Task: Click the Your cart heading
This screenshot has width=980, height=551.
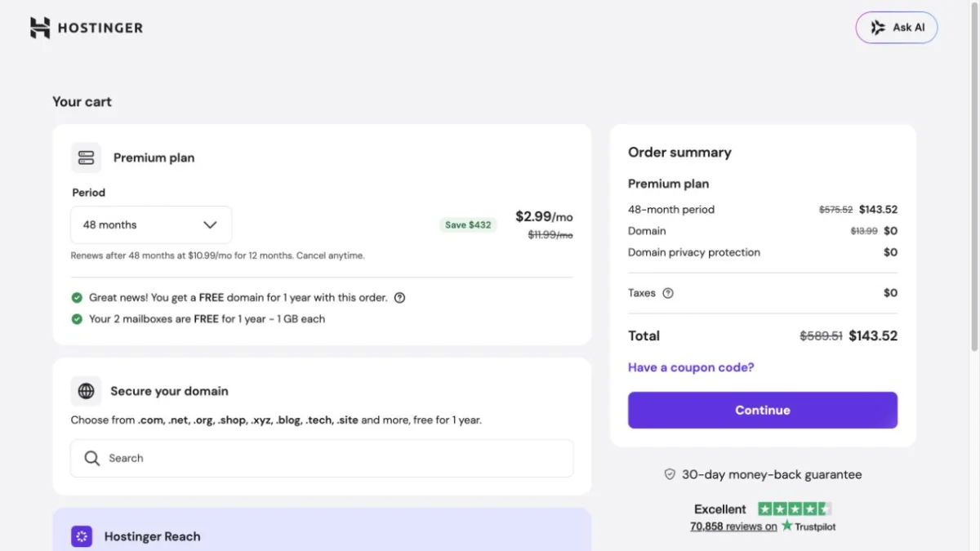Action: [82, 102]
